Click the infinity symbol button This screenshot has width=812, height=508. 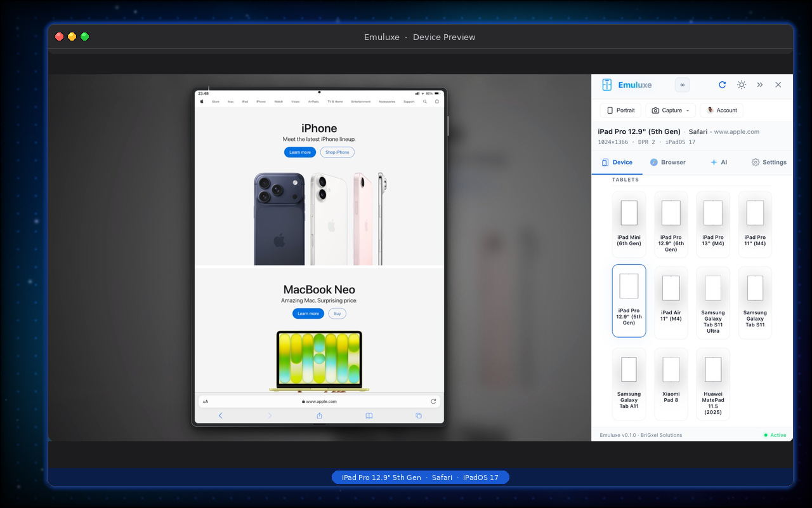click(682, 85)
